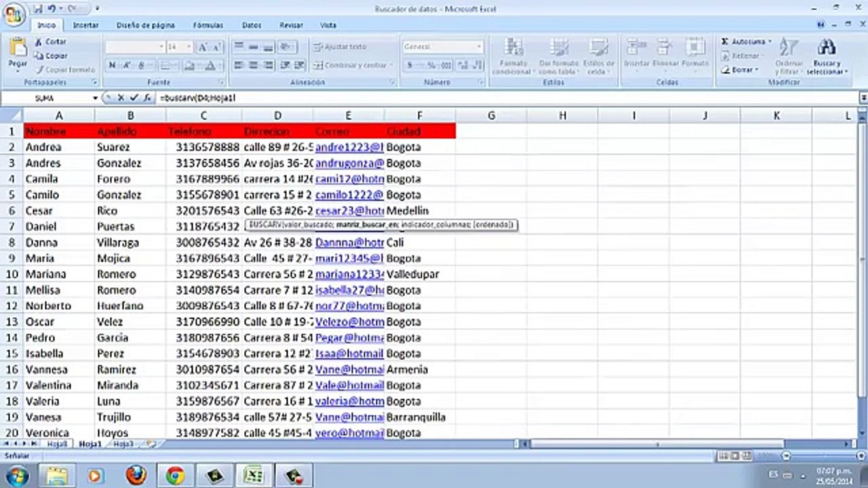Switch to the Datos tab
The width and height of the screenshot is (868, 488).
click(x=252, y=25)
